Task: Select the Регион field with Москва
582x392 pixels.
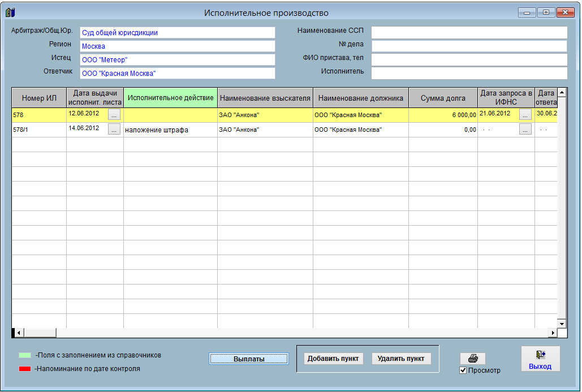Action: [177, 46]
